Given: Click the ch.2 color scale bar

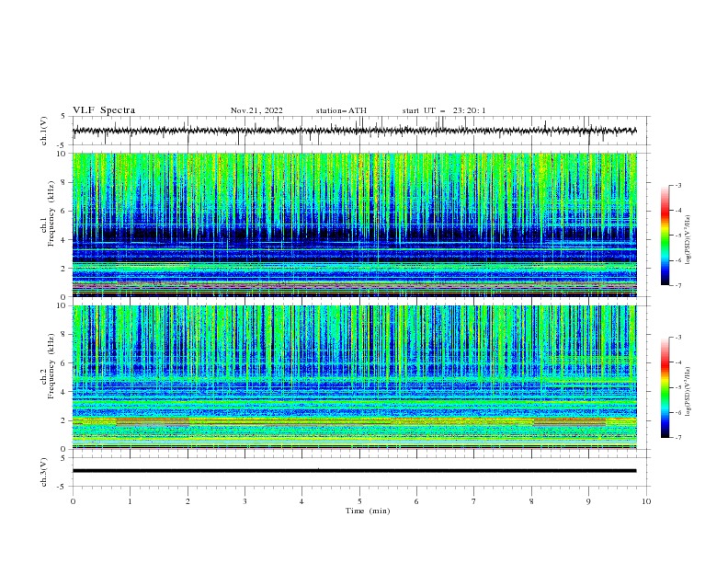Looking at the screenshot, I should [665, 387].
